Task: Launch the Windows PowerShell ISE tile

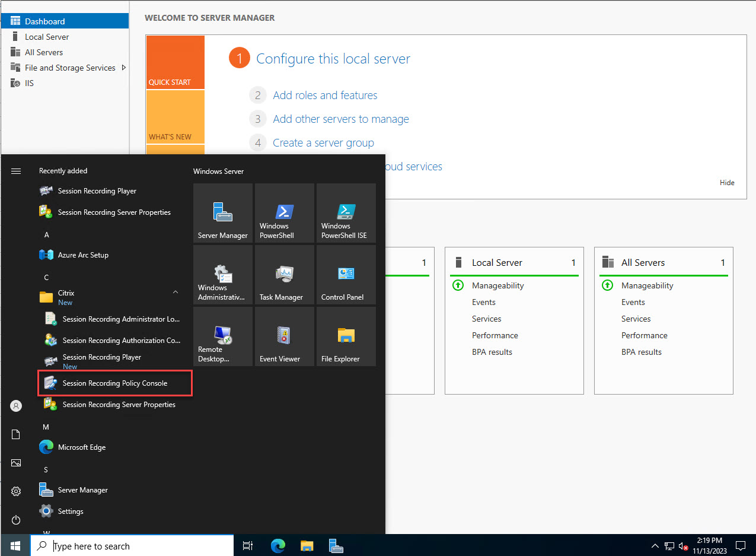Action: tap(346, 214)
